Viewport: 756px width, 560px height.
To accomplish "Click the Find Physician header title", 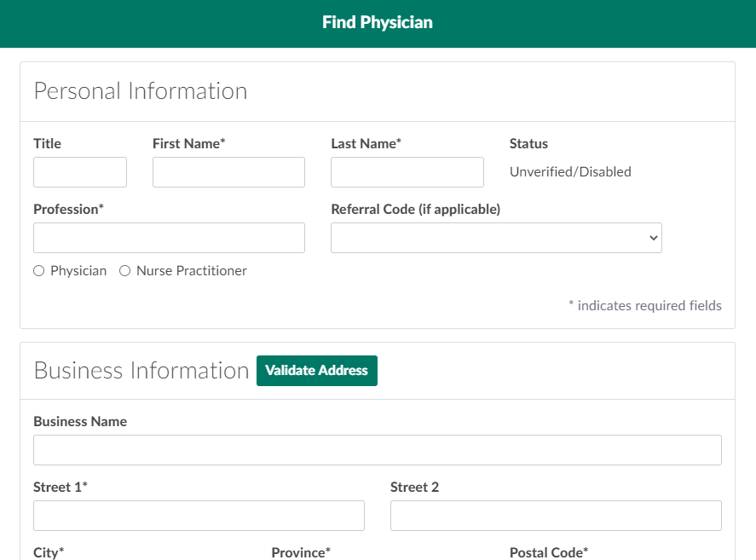I will click(x=378, y=23).
